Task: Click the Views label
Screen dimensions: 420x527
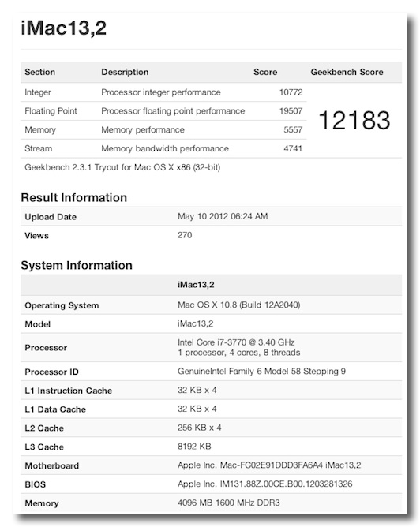Action: click(36, 236)
